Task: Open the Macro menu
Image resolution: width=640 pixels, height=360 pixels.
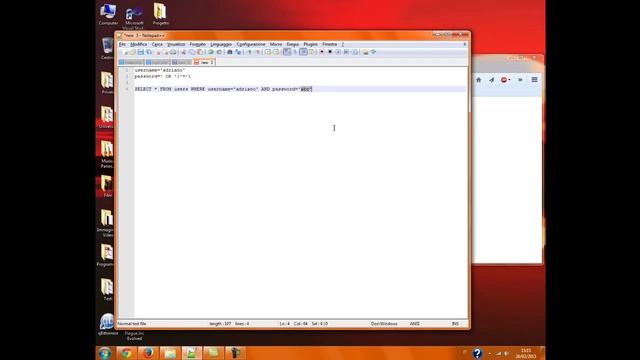Action: (276, 44)
